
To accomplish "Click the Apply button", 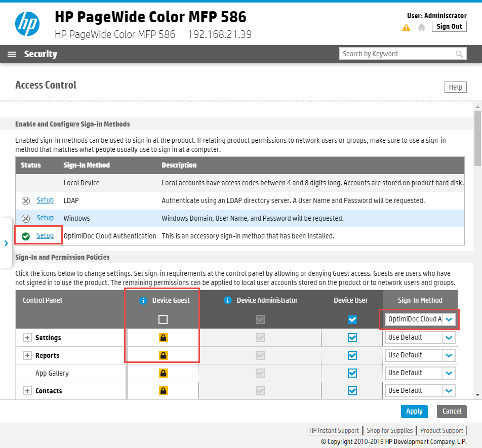I will pyautogui.click(x=414, y=412).
